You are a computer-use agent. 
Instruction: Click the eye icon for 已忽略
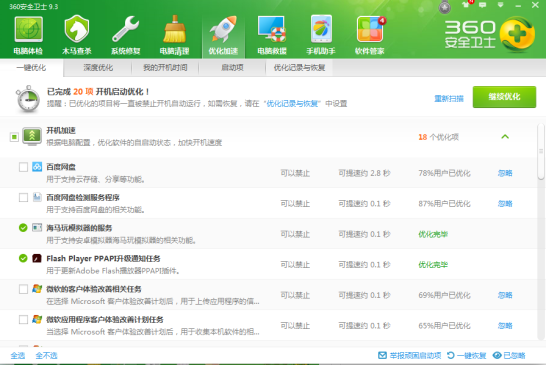(497, 355)
